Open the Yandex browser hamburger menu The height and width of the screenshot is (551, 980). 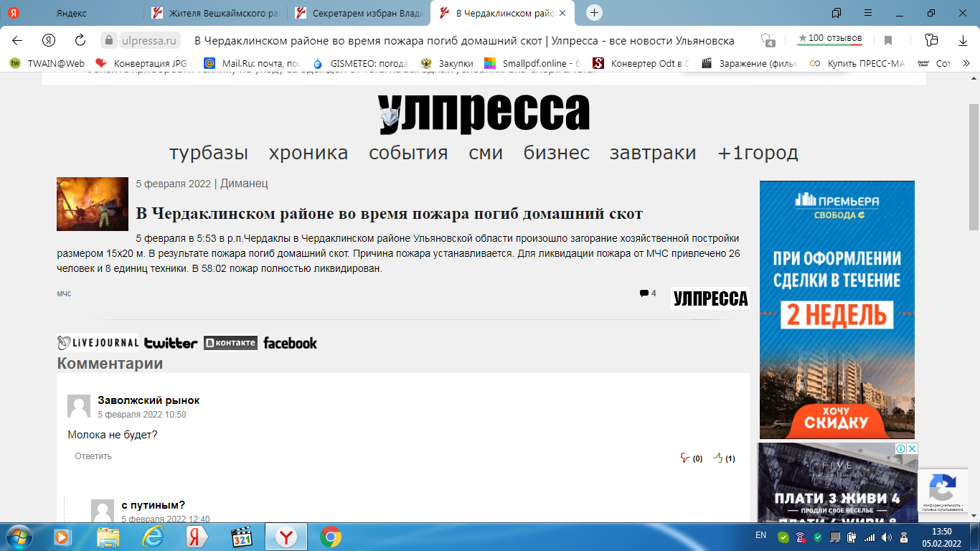click(x=869, y=13)
